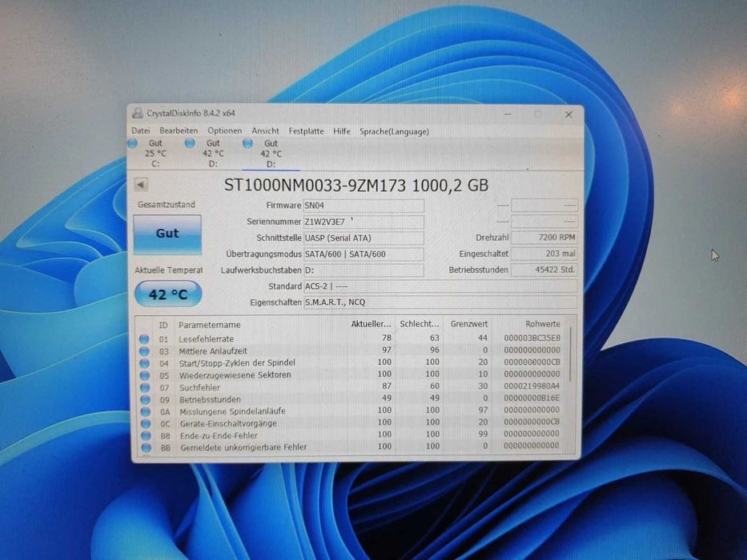This screenshot has height=560, width=747.
Task: Click the Übertragungsmodus field SATA/600 | SATA/600
Action: (x=363, y=254)
